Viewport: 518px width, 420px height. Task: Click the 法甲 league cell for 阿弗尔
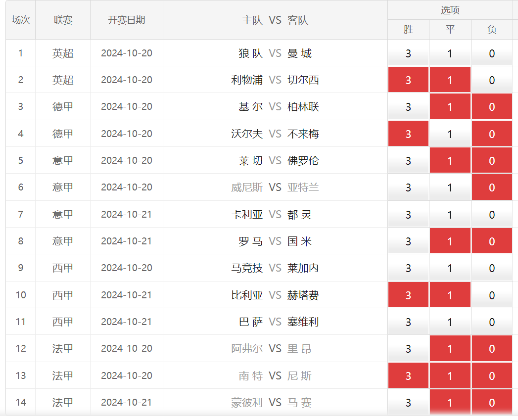coord(63,348)
